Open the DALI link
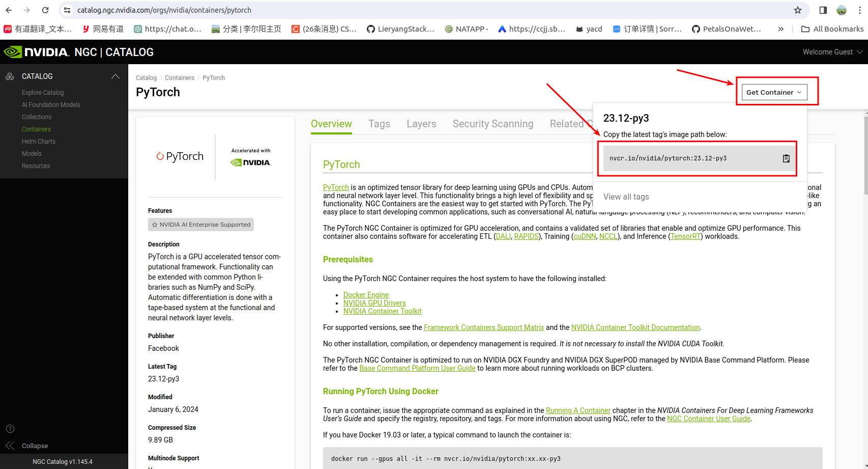Viewport: 868px width, 469px height. point(503,236)
